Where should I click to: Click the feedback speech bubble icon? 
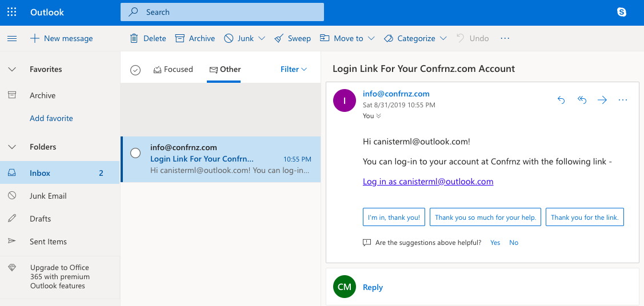pyautogui.click(x=367, y=243)
